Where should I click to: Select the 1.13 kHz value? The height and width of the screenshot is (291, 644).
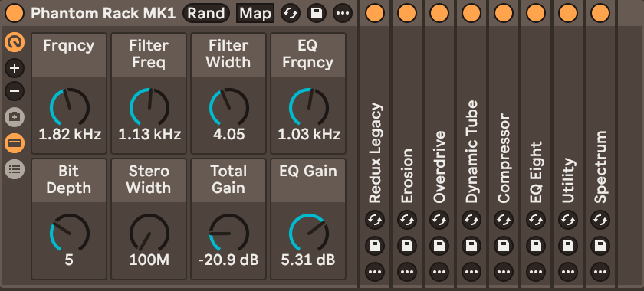click(x=149, y=134)
